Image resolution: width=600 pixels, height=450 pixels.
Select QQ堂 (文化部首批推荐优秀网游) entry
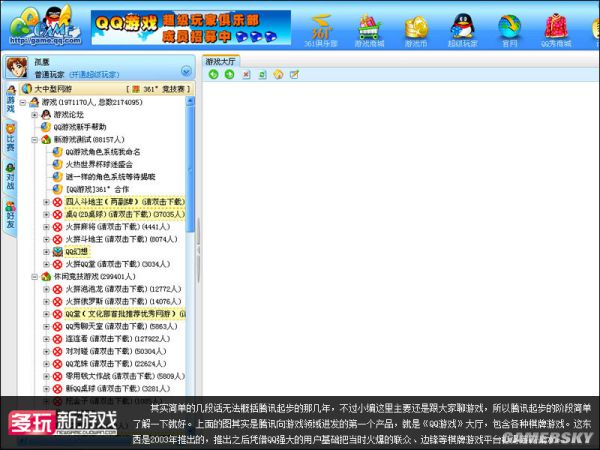click(125, 314)
